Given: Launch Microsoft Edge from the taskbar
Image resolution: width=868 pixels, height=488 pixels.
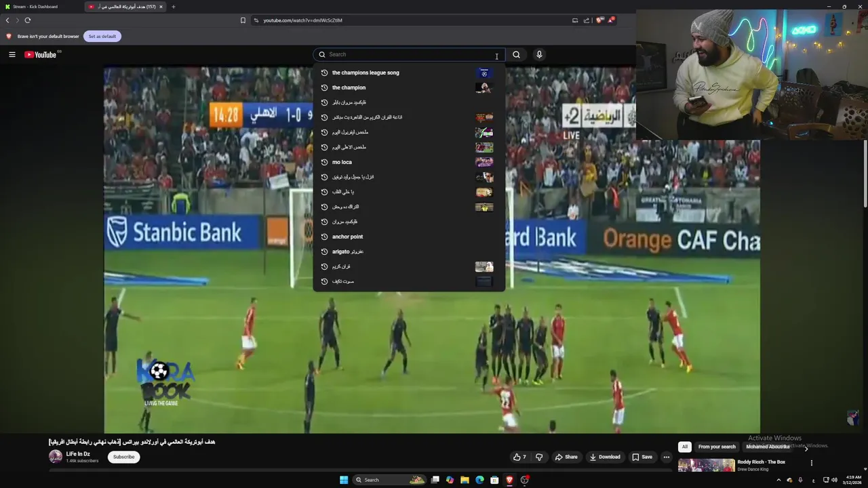Looking at the screenshot, I should pyautogui.click(x=479, y=480).
